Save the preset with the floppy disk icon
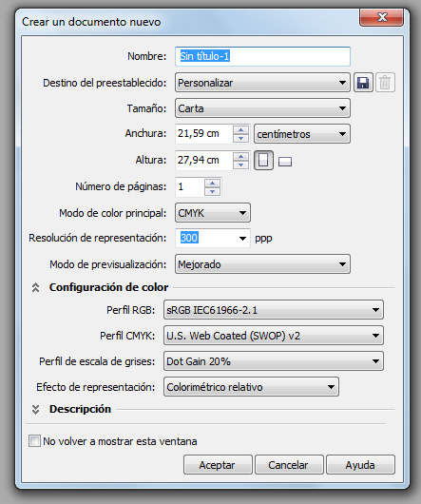The width and height of the screenshot is (421, 504). point(363,83)
